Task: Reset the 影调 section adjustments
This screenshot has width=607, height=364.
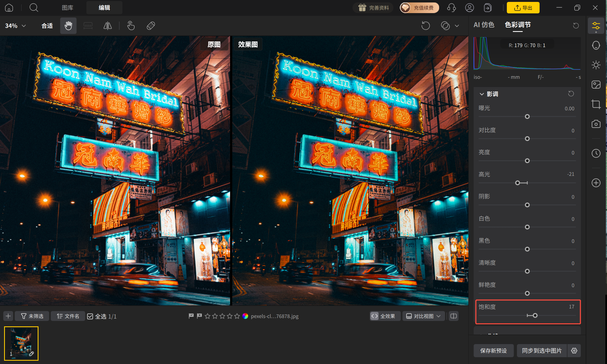Action: click(x=571, y=94)
